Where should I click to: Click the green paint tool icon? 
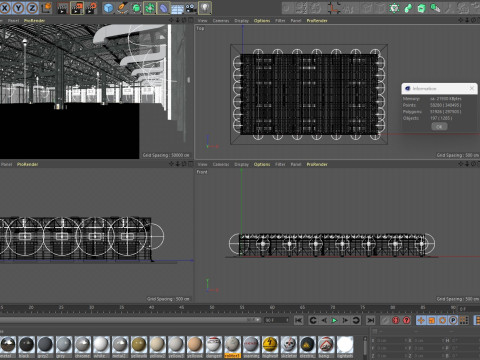(x=435, y=8)
